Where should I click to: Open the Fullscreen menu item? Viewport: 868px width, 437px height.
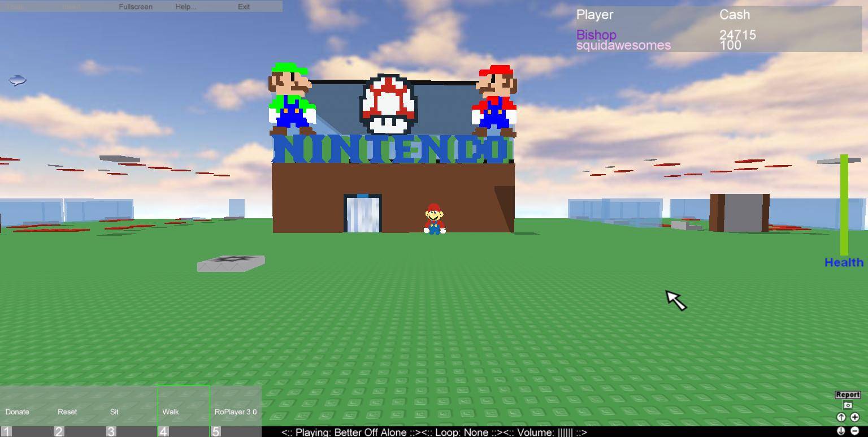point(136,7)
